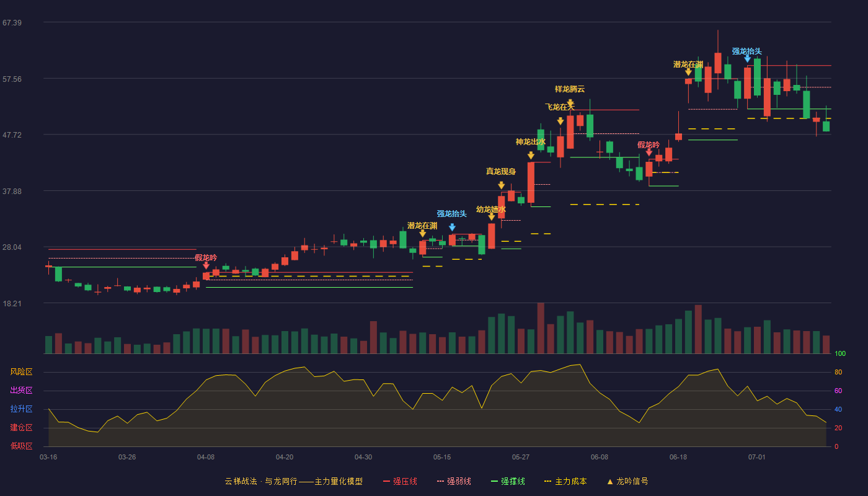Click the 28.04 price axis label
The width and height of the screenshot is (868, 496).
point(12,247)
